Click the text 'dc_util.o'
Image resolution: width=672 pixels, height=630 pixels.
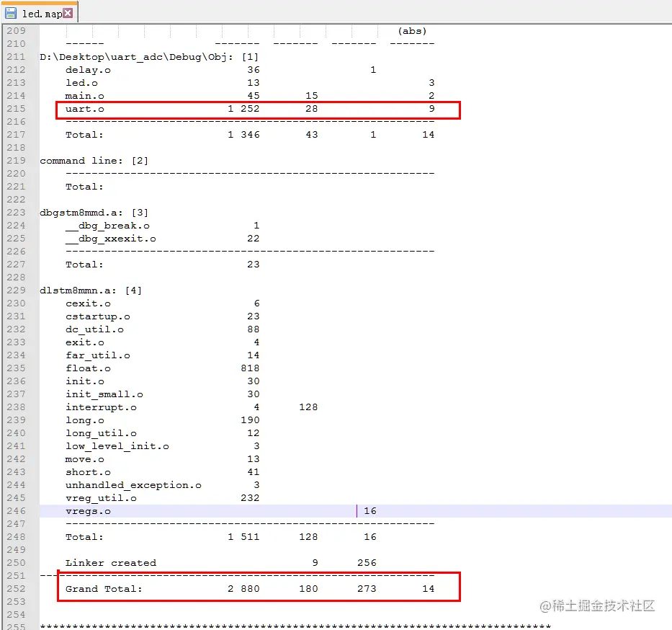point(94,329)
